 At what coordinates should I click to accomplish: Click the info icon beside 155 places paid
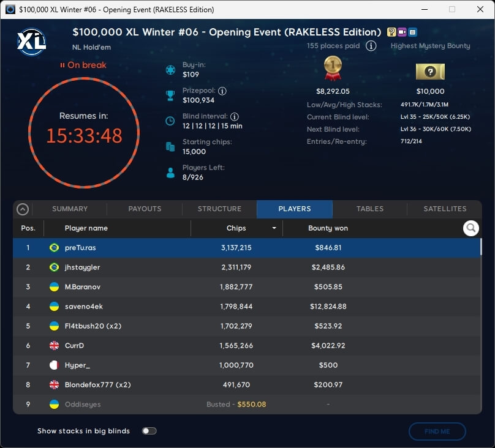[x=371, y=46]
